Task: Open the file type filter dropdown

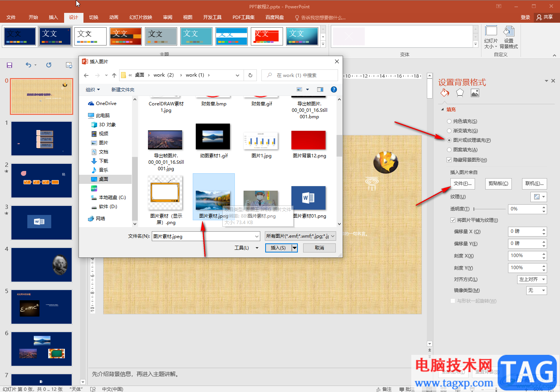Action: (300, 236)
